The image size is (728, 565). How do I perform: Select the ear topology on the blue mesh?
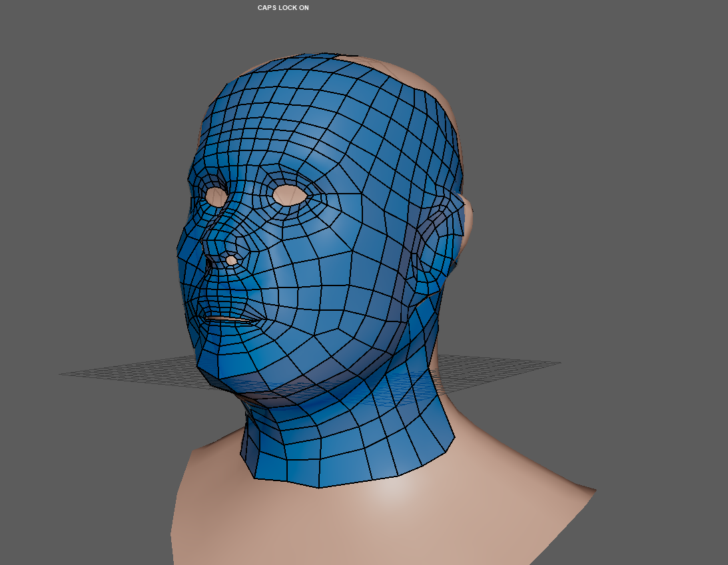click(x=436, y=243)
